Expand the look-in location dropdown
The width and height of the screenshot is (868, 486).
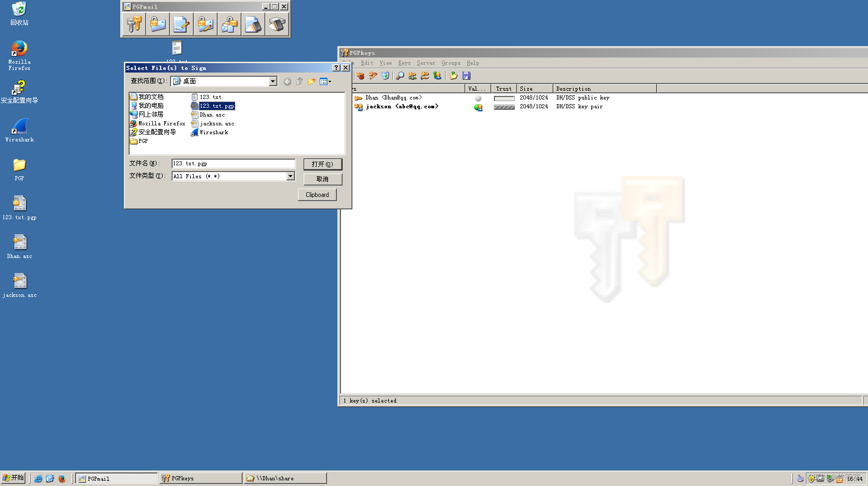273,81
